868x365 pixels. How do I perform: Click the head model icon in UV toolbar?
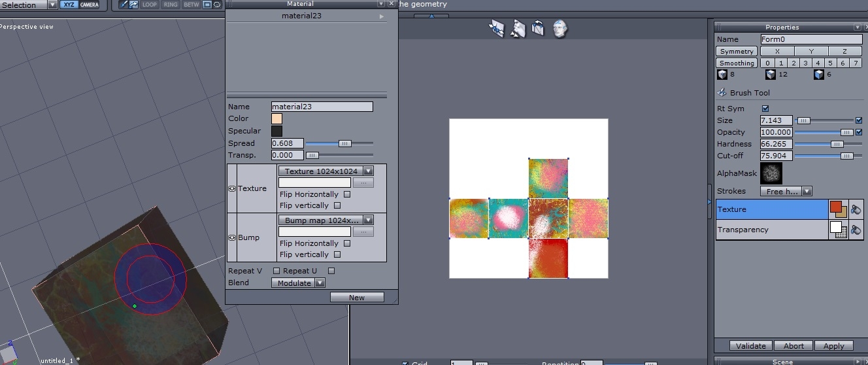coord(560,29)
